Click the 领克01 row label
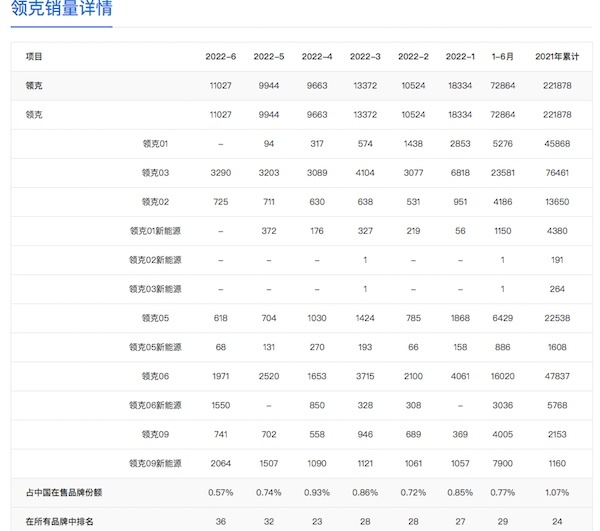 (155, 144)
